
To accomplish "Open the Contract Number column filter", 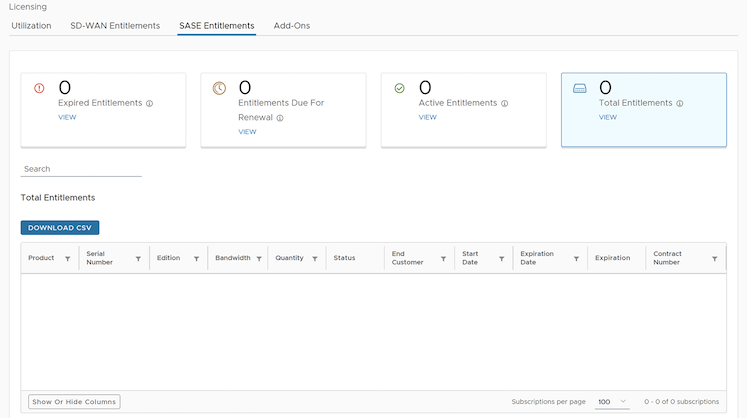I will point(714,258).
